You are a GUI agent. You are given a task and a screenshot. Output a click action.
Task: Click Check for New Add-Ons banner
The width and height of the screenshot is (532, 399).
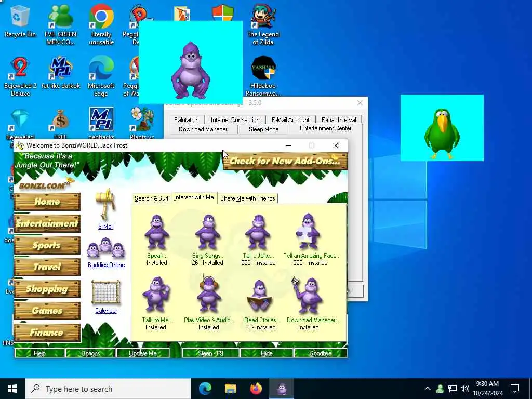(x=285, y=161)
